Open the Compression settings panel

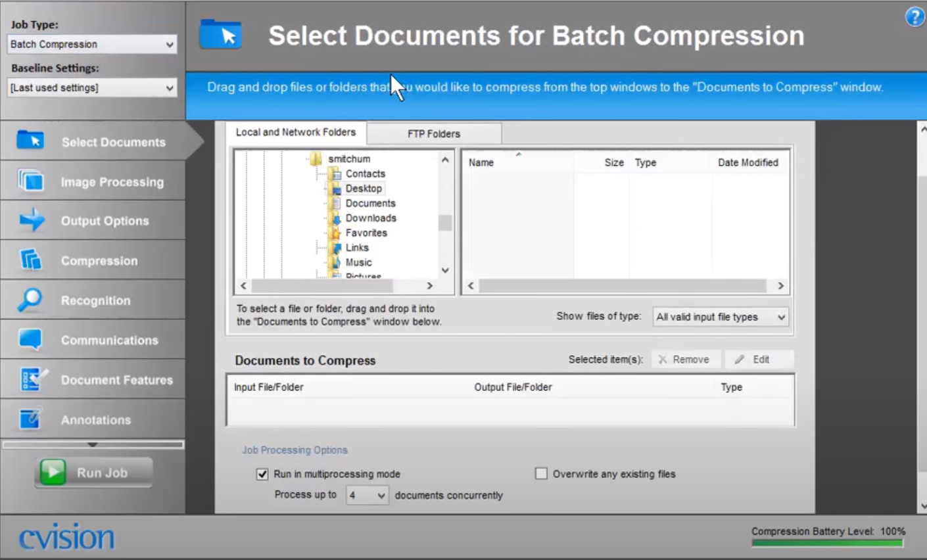pyautogui.click(x=30, y=260)
